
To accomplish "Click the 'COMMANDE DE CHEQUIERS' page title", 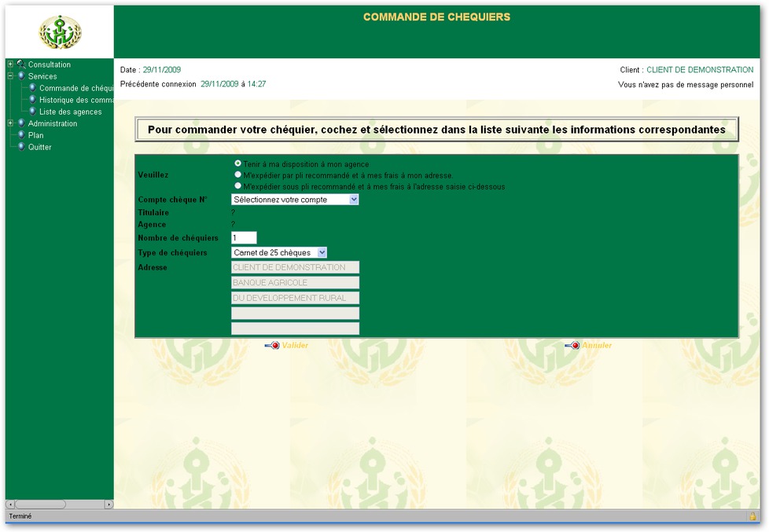I will click(x=436, y=17).
